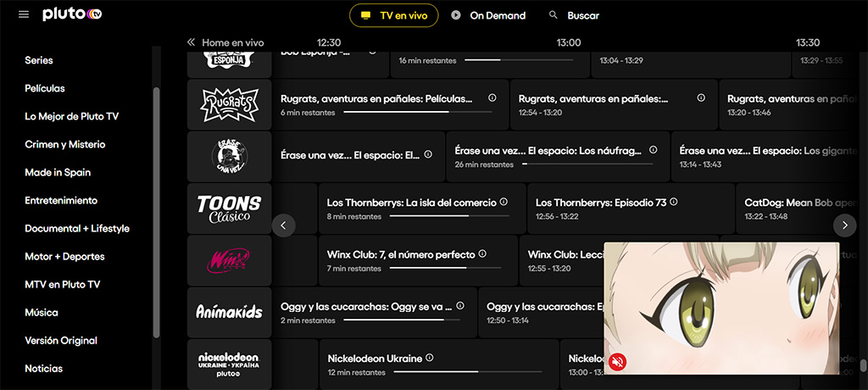
Task: Select Oggy program 12:50 - 13:14
Action: coord(540,313)
